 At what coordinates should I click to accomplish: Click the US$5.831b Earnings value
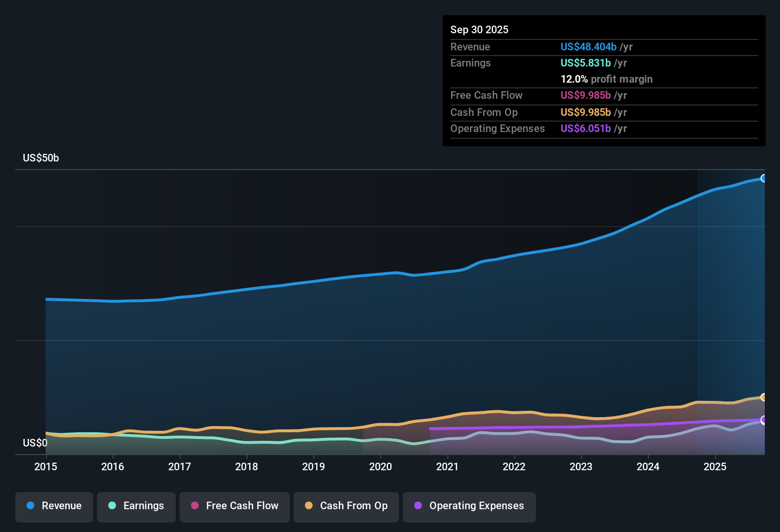pos(585,63)
